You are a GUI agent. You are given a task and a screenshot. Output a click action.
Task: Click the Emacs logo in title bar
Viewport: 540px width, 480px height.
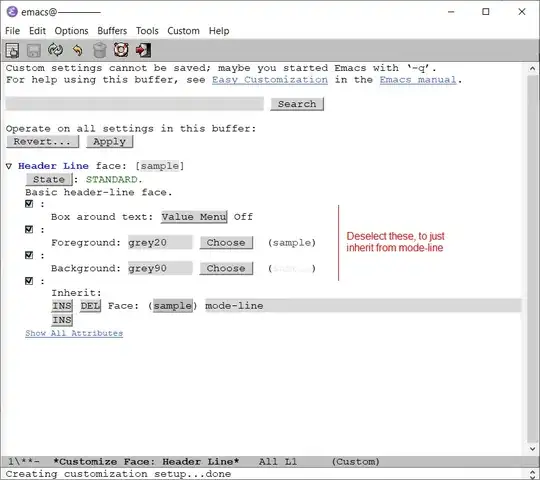tap(12, 12)
